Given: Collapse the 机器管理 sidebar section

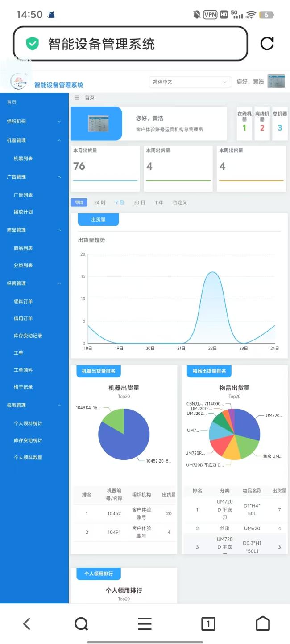Looking at the screenshot, I should tap(34, 140).
